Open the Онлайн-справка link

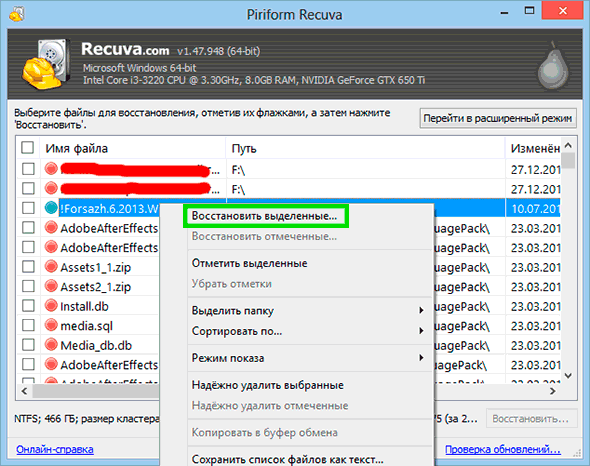pyautogui.click(x=55, y=449)
